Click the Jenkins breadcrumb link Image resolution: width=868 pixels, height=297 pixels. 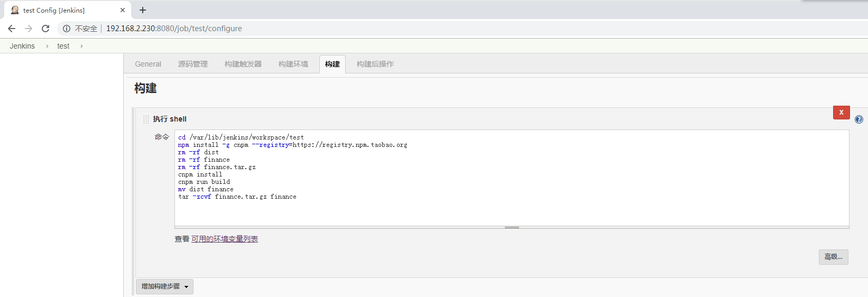[22, 46]
